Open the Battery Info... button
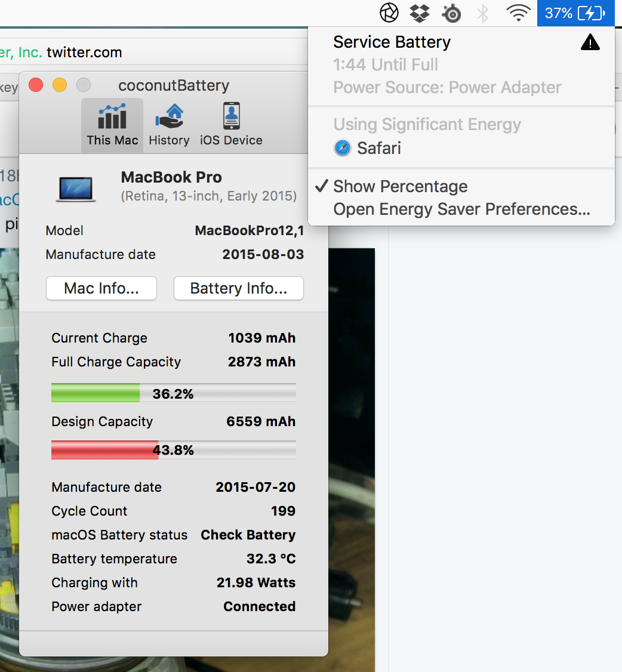 [x=239, y=288]
